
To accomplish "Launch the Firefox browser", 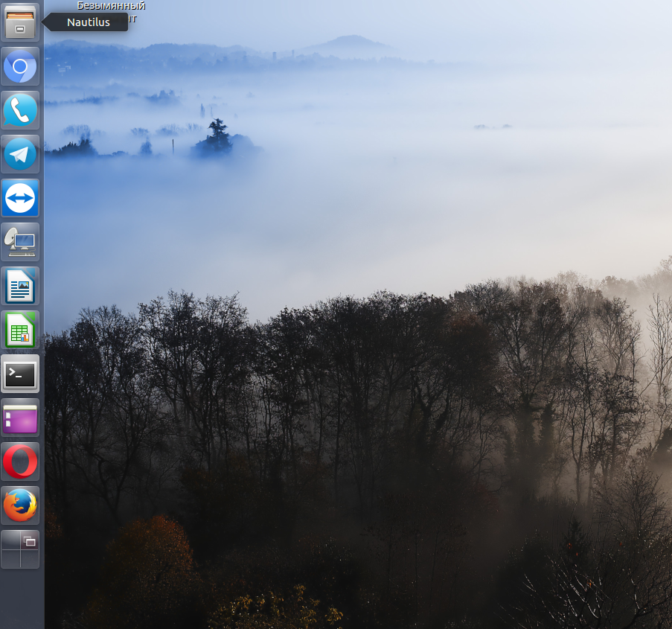I will point(20,505).
